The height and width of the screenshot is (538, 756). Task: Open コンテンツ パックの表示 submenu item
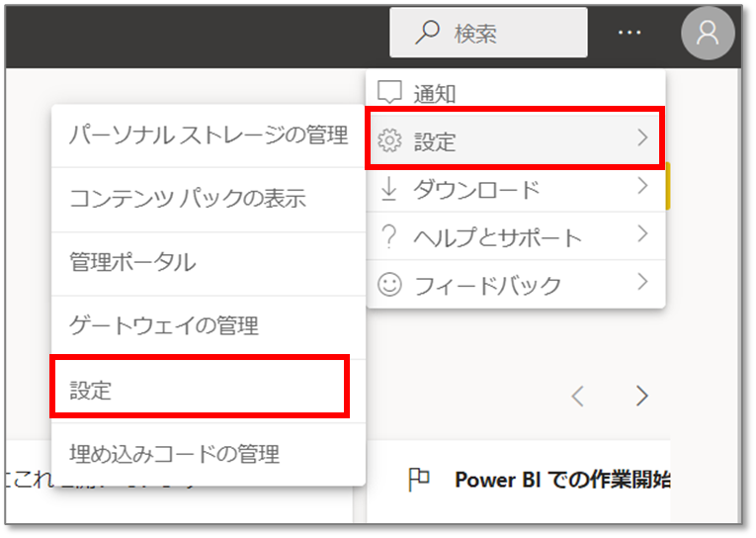click(x=209, y=199)
